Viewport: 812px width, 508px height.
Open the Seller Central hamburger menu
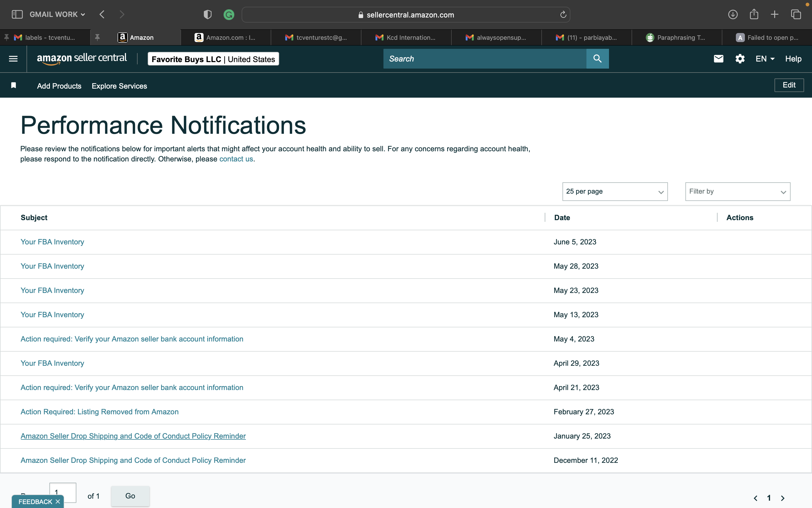(x=13, y=59)
